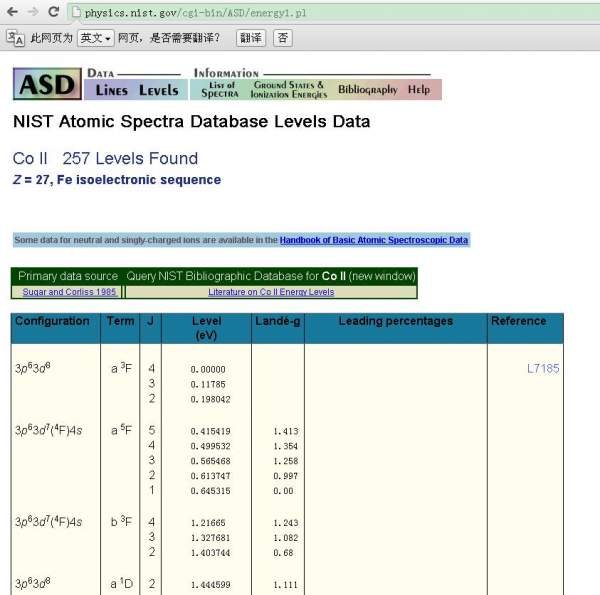Select the level value 1.444599
This screenshot has height=595, width=600.
pos(210,585)
